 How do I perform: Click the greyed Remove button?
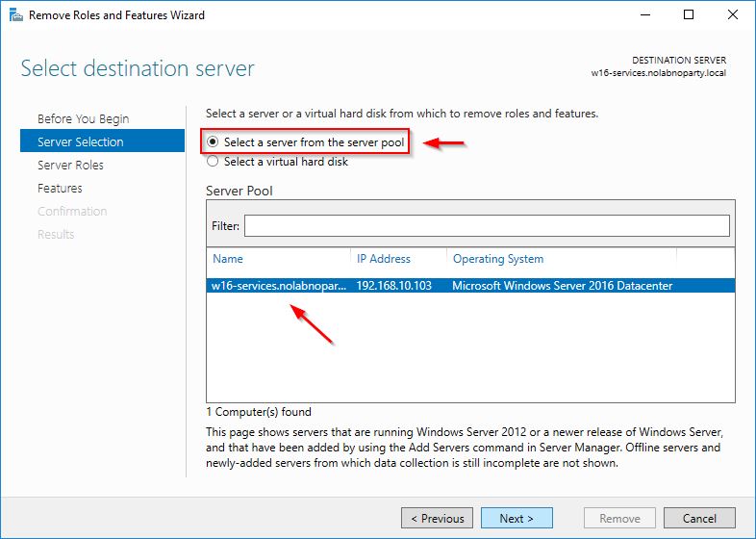[619, 518]
